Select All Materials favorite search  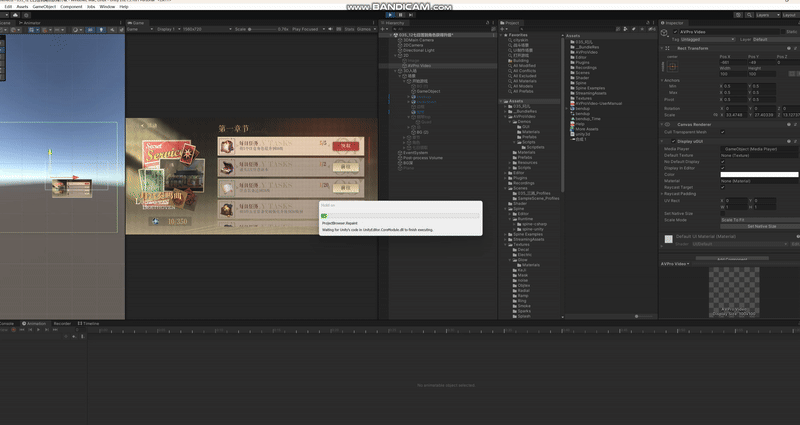(524, 81)
